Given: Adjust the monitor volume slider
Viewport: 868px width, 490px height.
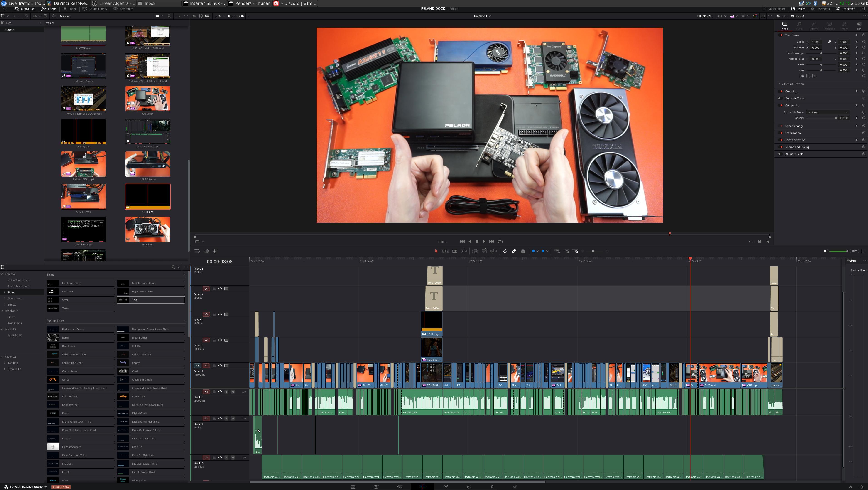Looking at the screenshot, I should pyautogui.click(x=839, y=251).
